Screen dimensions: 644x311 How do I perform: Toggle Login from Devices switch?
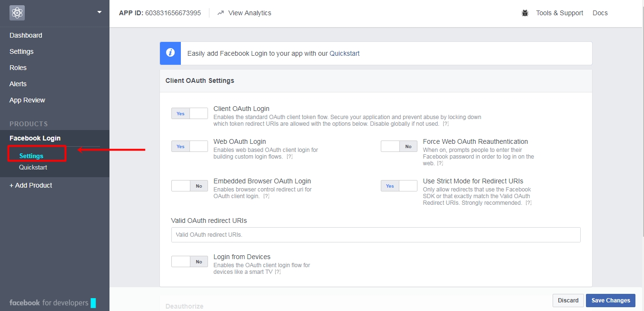pos(189,261)
